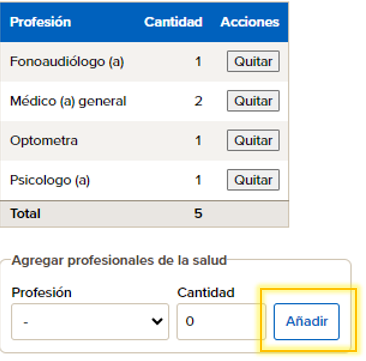
Task: Remove the Optometra row using Quitar
Action: (253, 140)
